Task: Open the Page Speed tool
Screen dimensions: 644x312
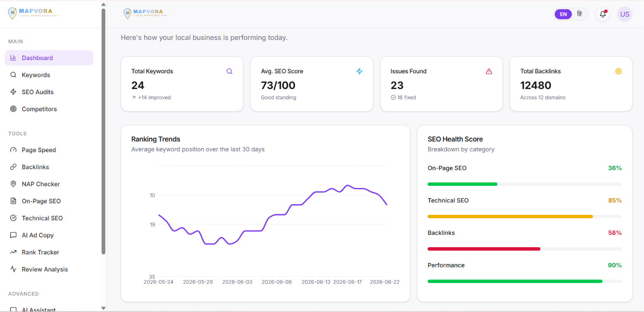Action: point(49,150)
